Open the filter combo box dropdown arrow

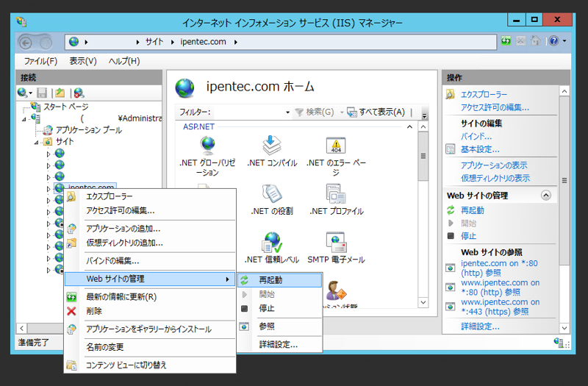tap(287, 112)
